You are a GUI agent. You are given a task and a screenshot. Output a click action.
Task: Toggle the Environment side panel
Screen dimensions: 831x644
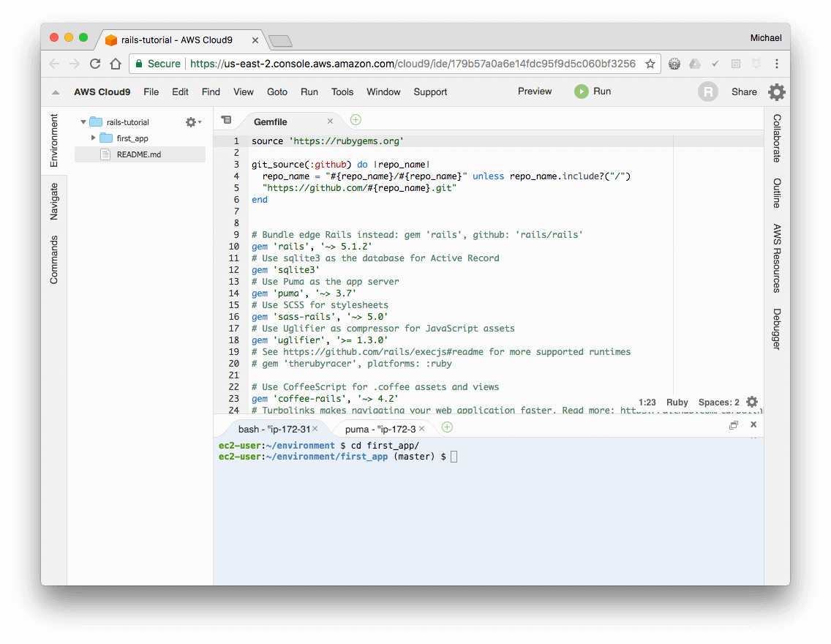coord(53,141)
